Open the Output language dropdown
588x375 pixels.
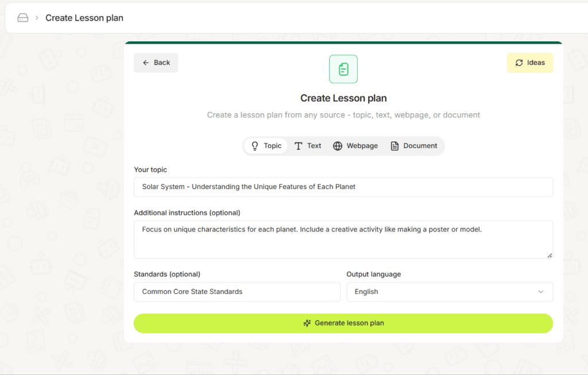pyautogui.click(x=450, y=292)
